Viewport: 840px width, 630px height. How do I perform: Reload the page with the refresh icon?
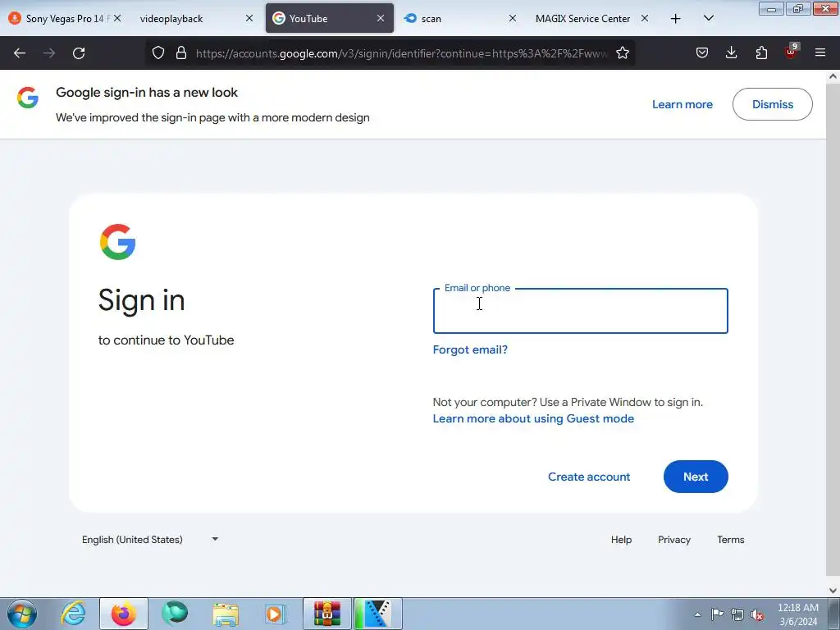79,52
